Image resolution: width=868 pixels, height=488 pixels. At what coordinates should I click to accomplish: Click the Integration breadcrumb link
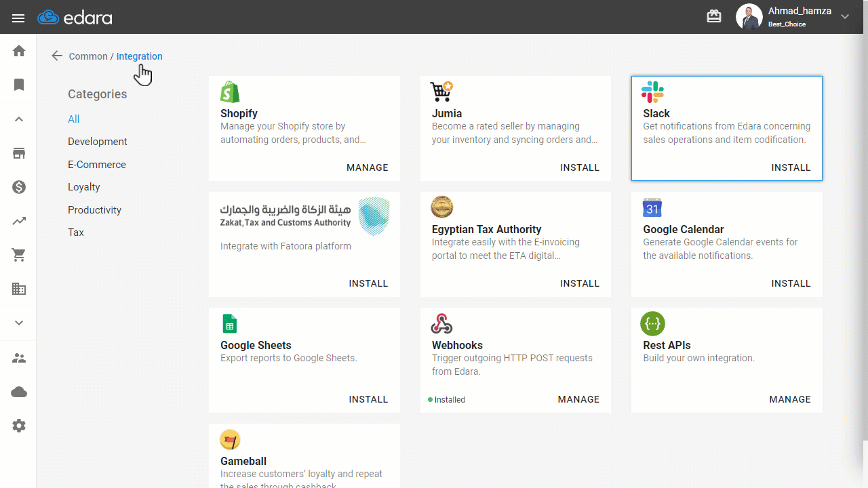coord(140,56)
